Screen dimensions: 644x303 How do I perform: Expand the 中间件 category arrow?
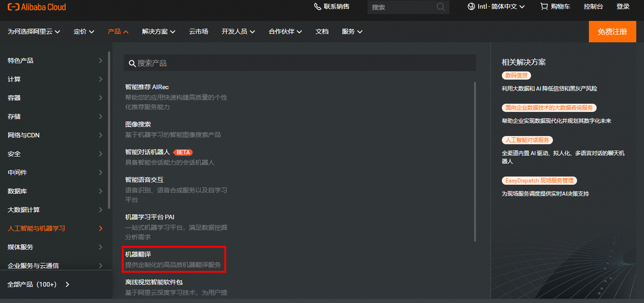click(x=101, y=172)
